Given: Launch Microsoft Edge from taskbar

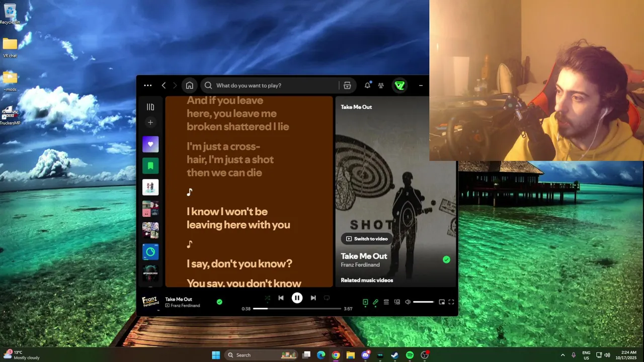Looking at the screenshot, I should point(321,355).
